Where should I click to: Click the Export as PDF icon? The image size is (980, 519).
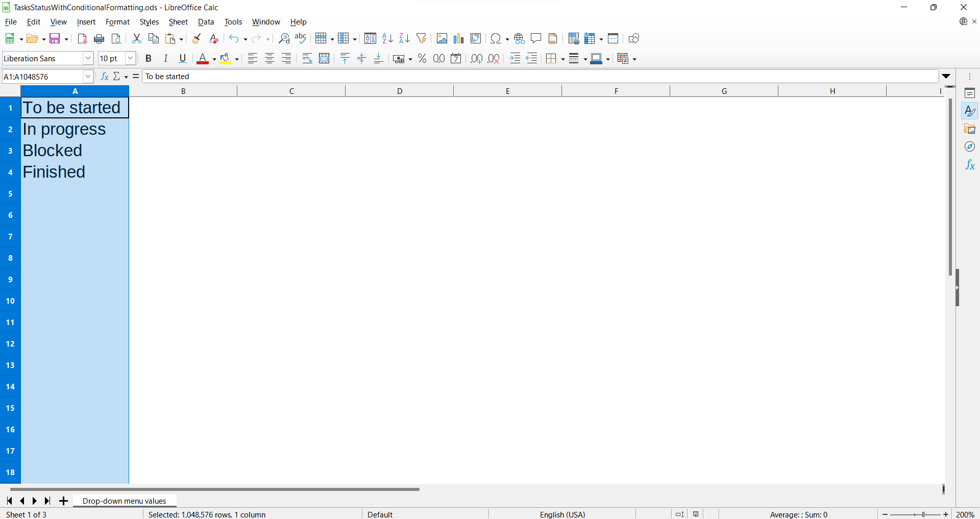coord(82,39)
